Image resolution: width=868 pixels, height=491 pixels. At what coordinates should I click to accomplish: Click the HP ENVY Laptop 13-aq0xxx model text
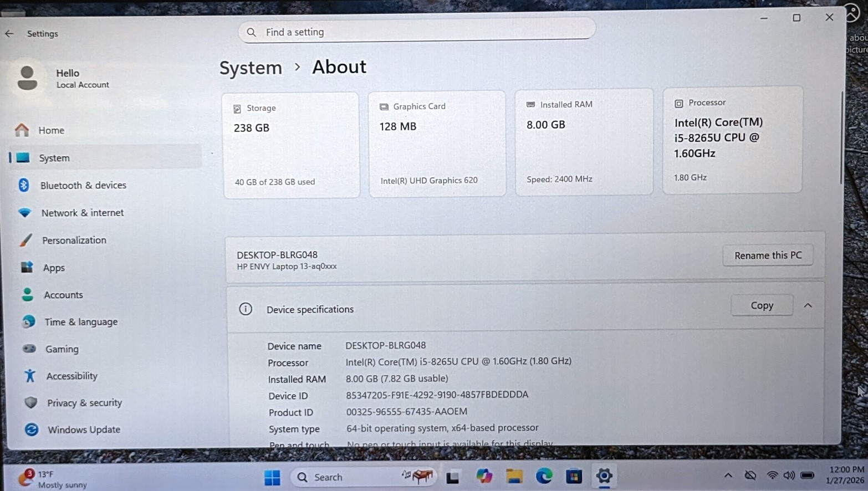click(287, 267)
